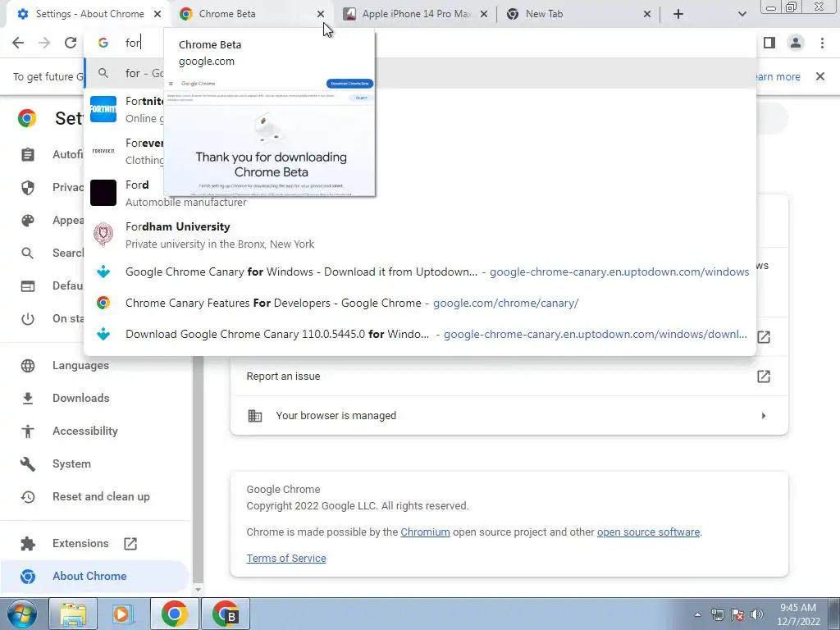Open Chrome Canary for Windows Uptodown suggestion
Screen dimensions: 840x630
pos(420,272)
